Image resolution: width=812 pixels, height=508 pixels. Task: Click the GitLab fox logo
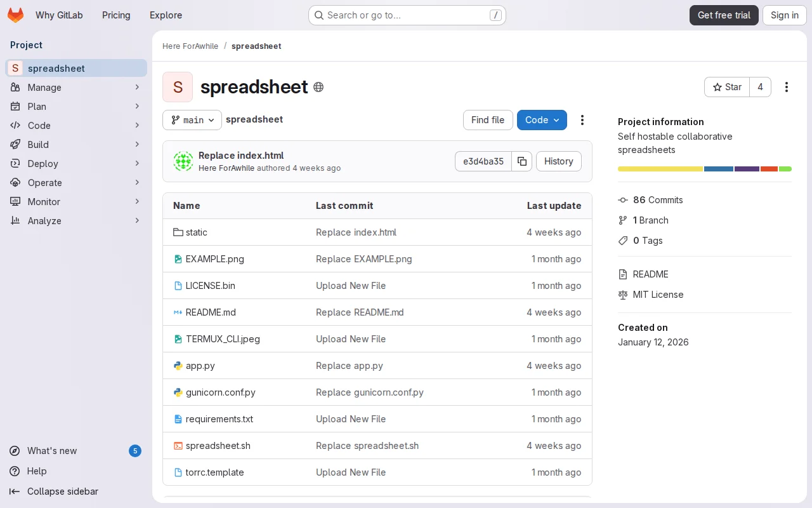(15, 15)
